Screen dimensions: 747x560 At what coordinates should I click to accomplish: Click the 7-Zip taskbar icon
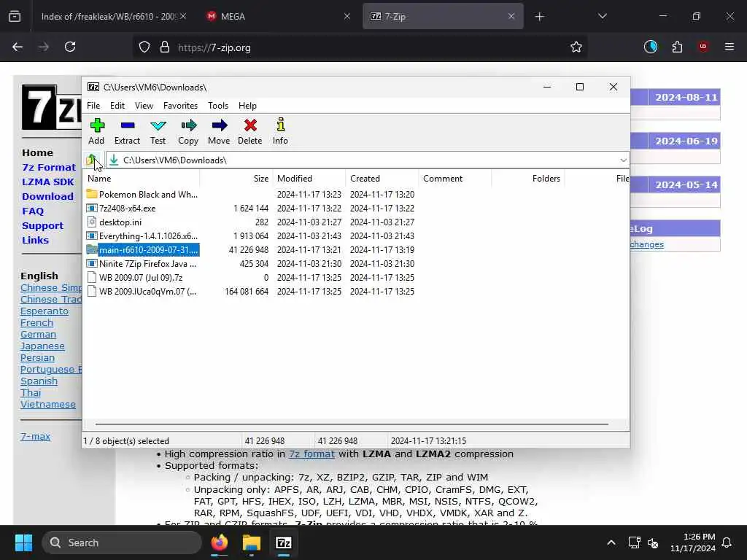pyautogui.click(x=284, y=542)
